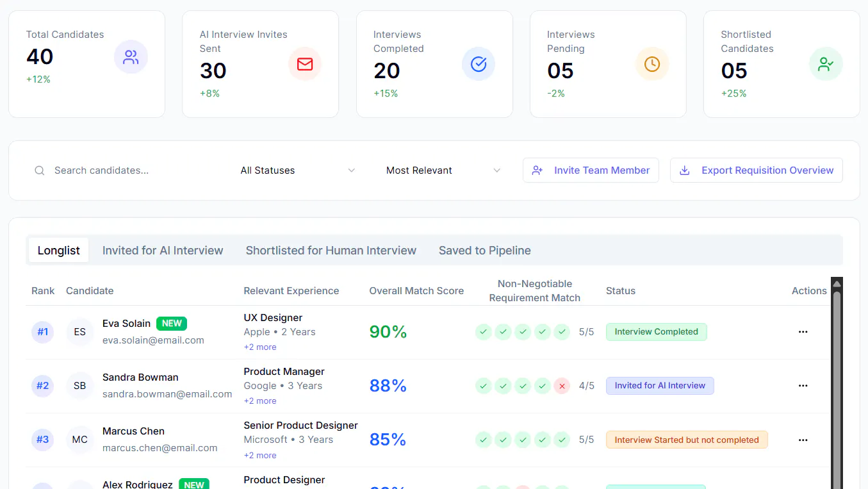This screenshot has width=868, height=489.
Task: Click the search magnifier icon
Action: pyautogui.click(x=40, y=170)
